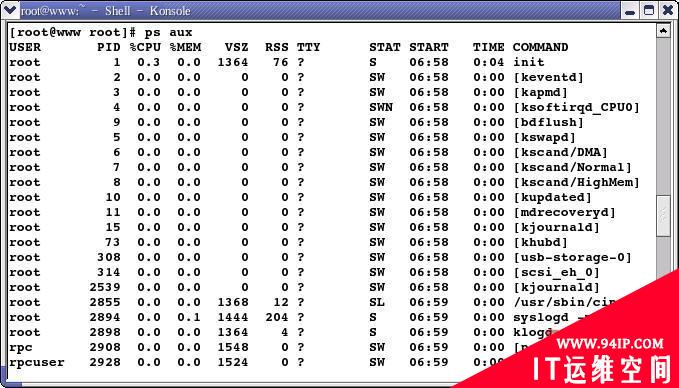Open the Konsole window menu icon
Image resolution: width=679 pixels, height=388 pixels.
10,10
